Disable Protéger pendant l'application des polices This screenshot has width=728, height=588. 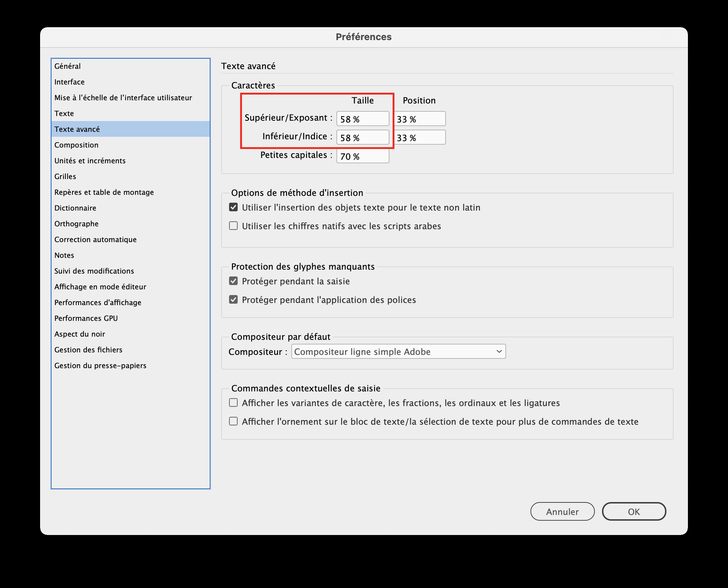point(233,300)
